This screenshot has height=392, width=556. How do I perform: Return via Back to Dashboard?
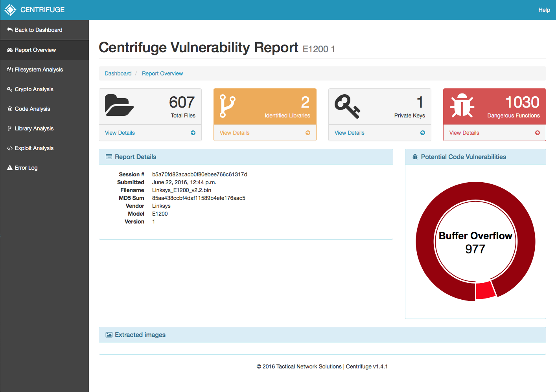coord(38,30)
